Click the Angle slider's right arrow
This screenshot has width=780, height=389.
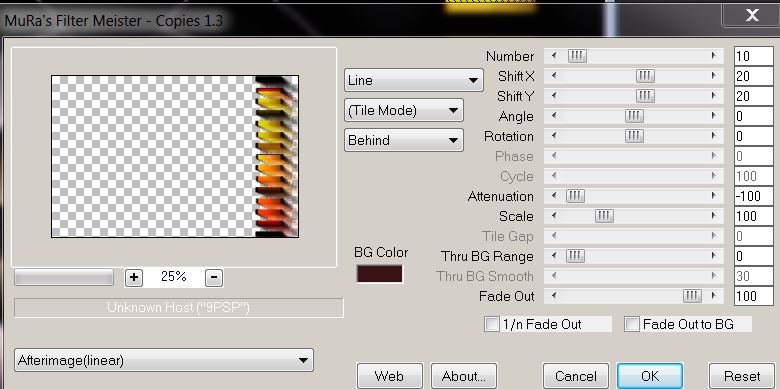[x=714, y=116]
